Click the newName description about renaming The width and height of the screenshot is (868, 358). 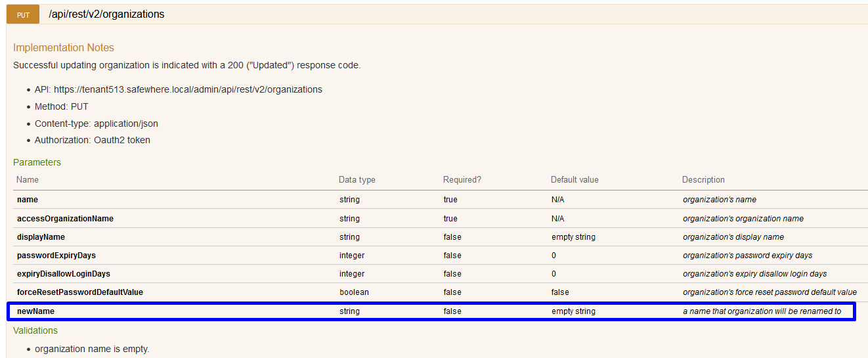[x=762, y=311]
